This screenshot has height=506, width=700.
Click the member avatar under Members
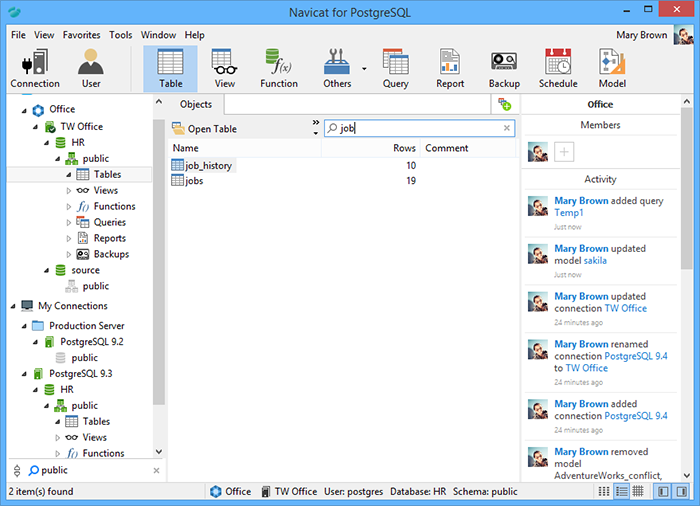pos(538,152)
